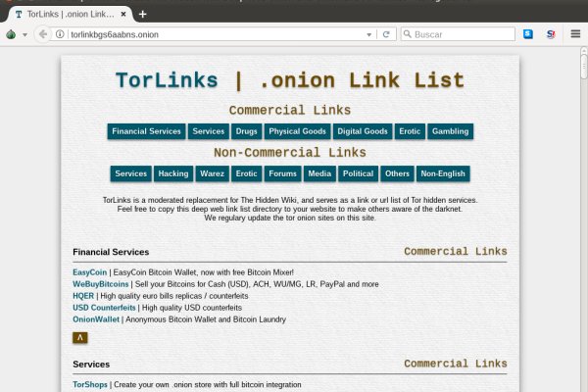Jump to Financial Services category

click(x=146, y=131)
